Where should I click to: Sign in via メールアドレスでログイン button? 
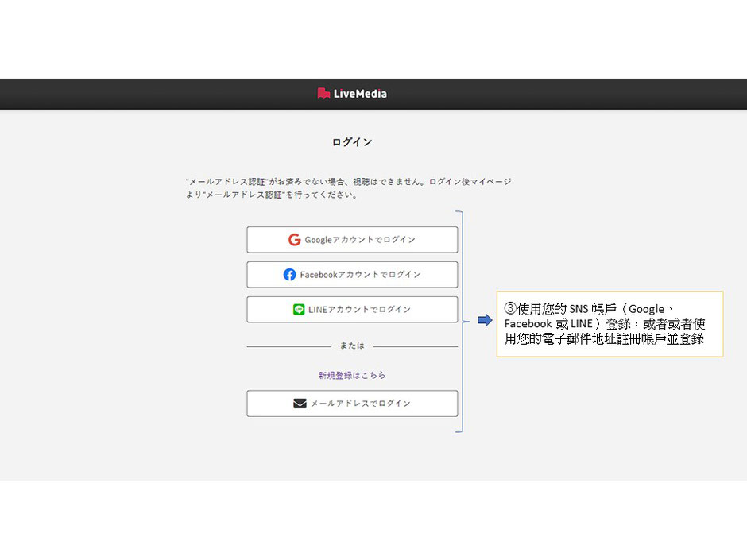pyautogui.click(x=352, y=404)
